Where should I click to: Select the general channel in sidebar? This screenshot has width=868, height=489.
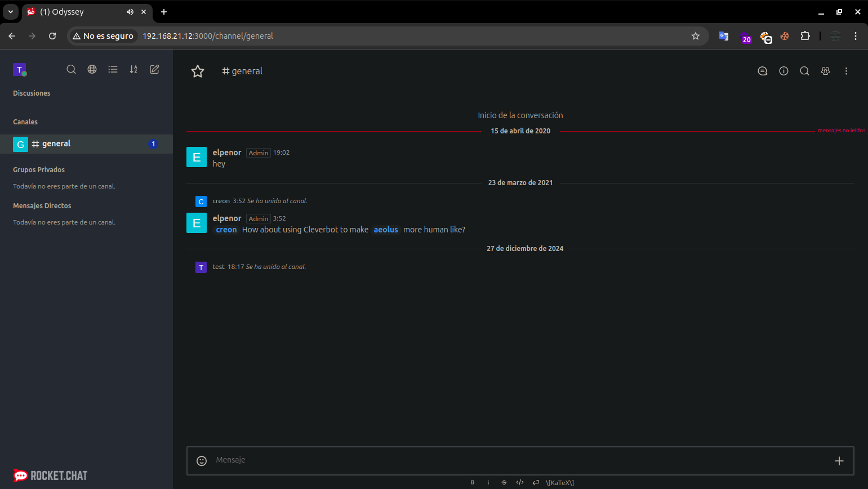click(x=56, y=144)
